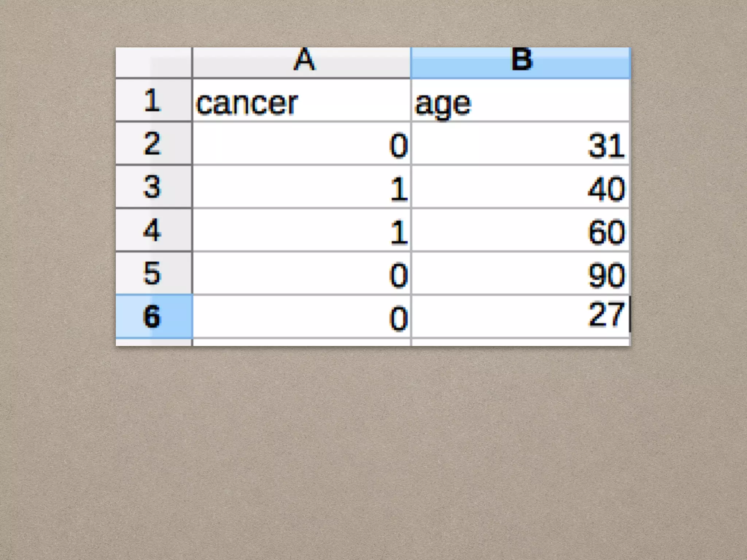Select the highlighted column B header

(520, 62)
